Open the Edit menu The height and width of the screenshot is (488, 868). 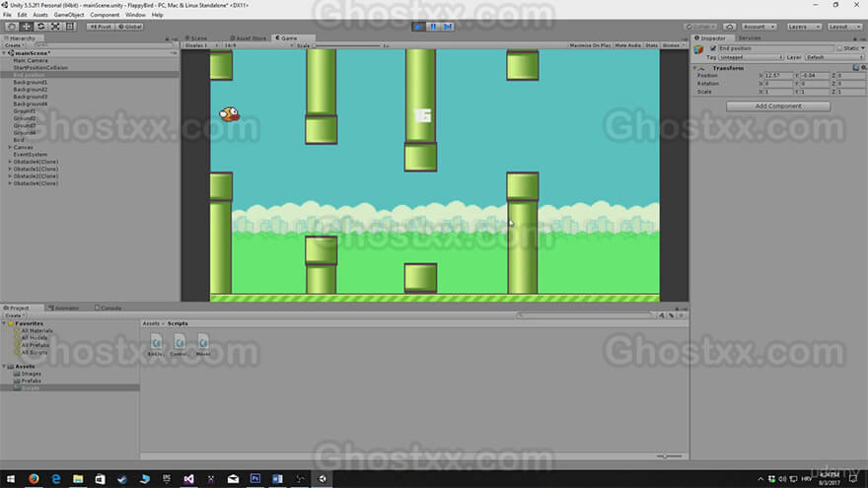pos(22,15)
